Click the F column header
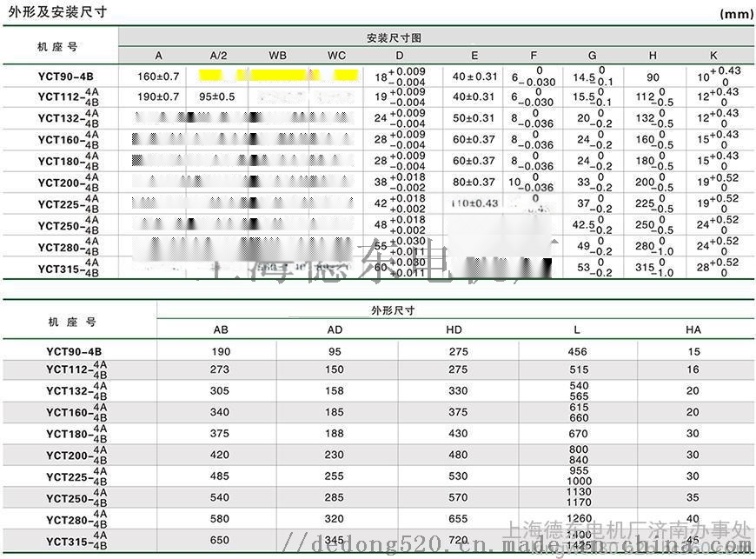 point(534,56)
